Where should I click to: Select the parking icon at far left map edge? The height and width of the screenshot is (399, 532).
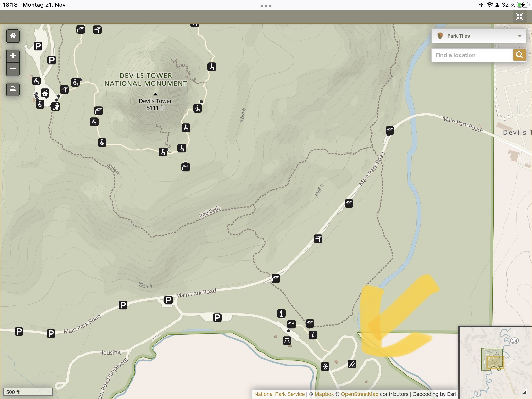(x=19, y=331)
